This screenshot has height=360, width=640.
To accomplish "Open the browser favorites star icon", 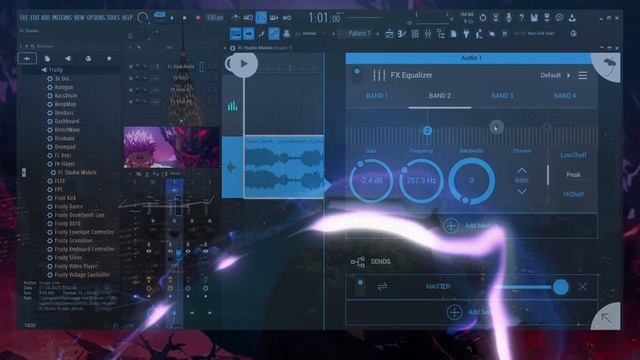I will point(109,59).
